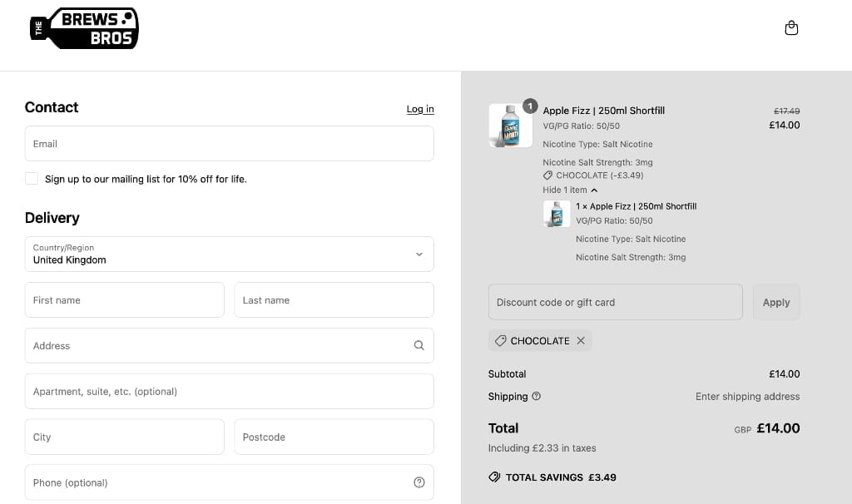
Task: Click the total savings tag icon
Action: tap(494, 477)
